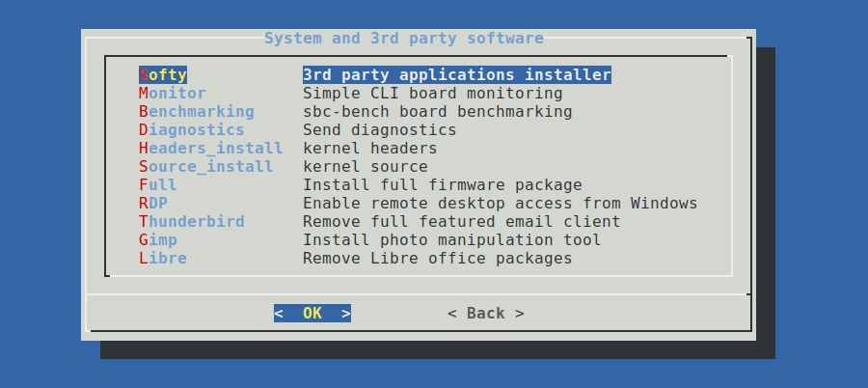Click the Back button
The width and height of the screenshot is (868, 388).
[x=486, y=314]
